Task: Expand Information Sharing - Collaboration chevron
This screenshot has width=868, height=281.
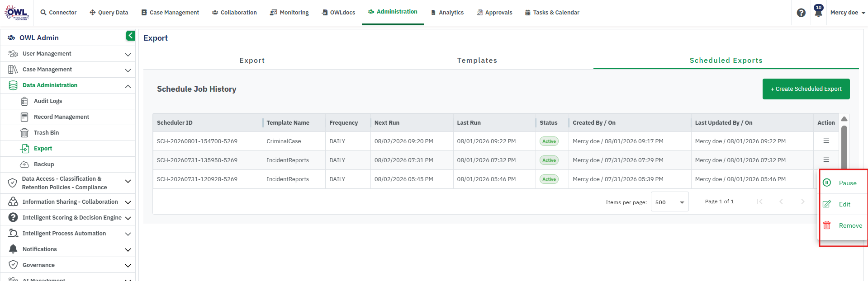Action: click(128, 202)
